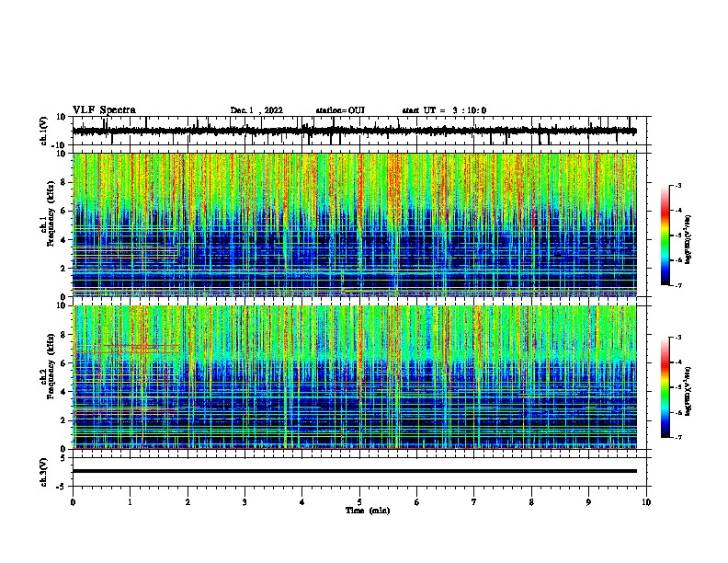Viewport: 728px width, 563px height.
Task: Click the ch.2 spectrogram color scale bar
Action: coord(665,387)
